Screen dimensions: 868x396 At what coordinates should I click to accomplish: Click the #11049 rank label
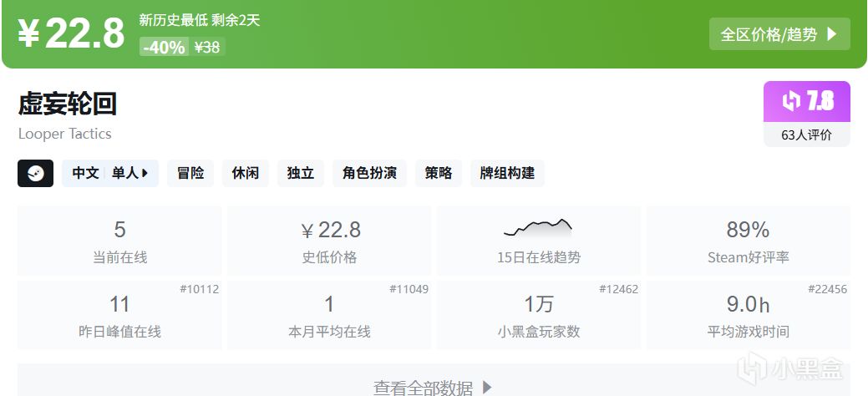click(x=409, y=289)
